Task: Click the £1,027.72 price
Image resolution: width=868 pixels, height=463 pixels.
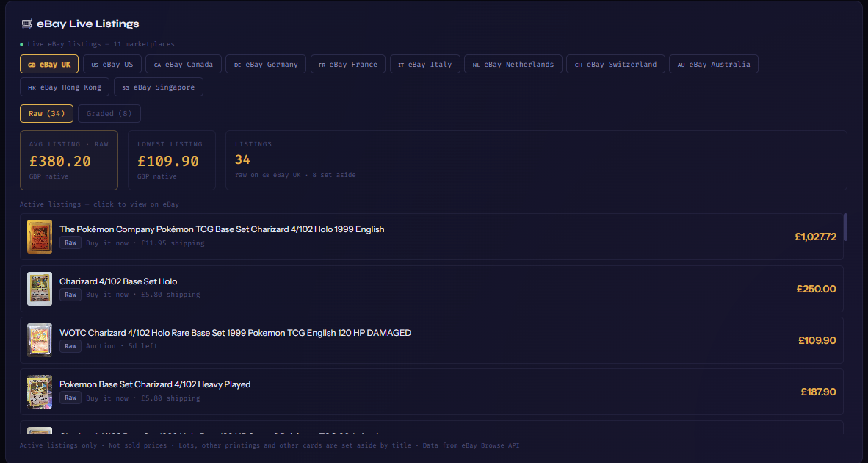Action: [815, 237]
